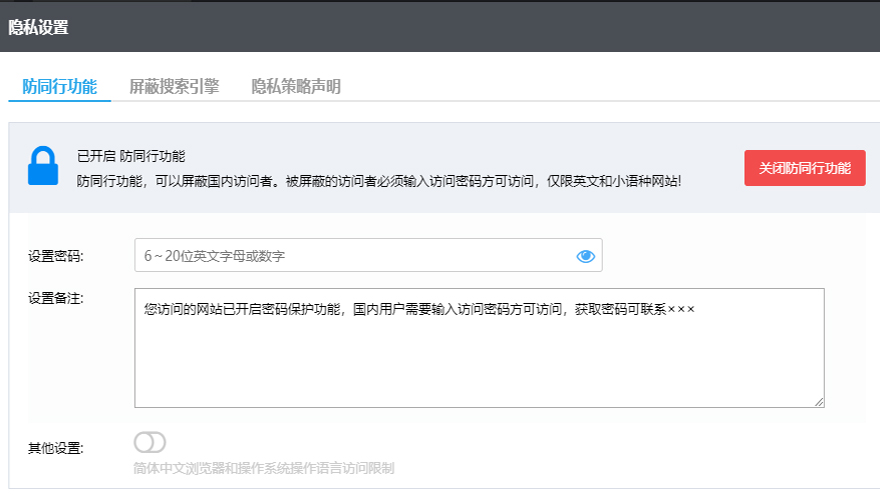The height and width of the screenshot is (500, 880).
Task: Click the description mentioning 屏蔽国内访问者
Action: pyautogui.click(x=379, y=181)
